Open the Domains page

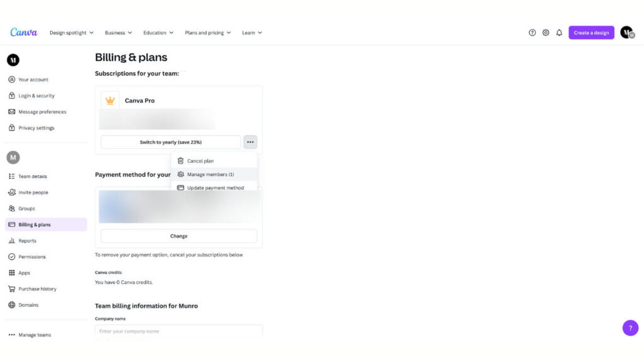[28, 305]
